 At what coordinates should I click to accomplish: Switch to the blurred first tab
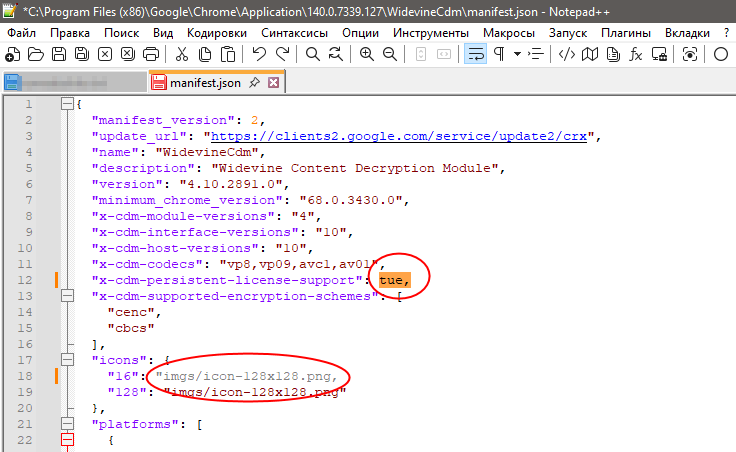pos(75,83)
